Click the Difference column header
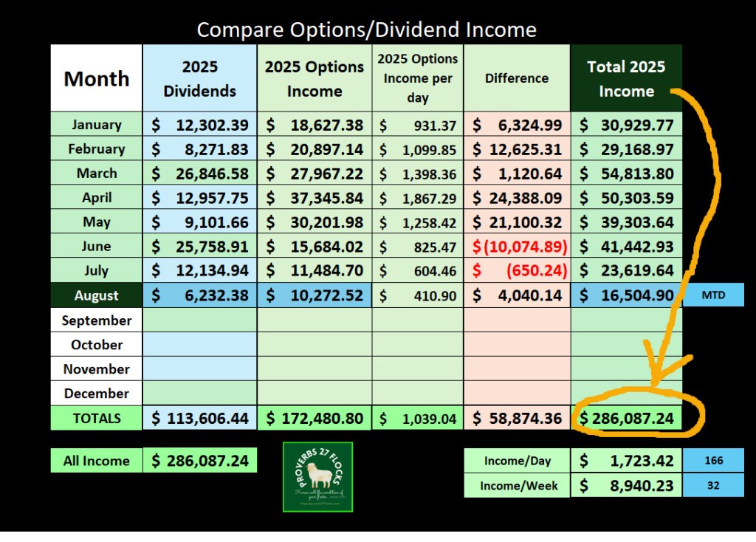The height and width of the screenshot is (542, 756). [x=517, y=78]
